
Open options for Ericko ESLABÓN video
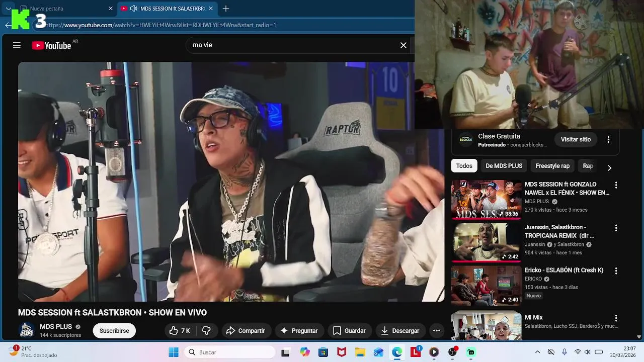click(x=616, y=270)
